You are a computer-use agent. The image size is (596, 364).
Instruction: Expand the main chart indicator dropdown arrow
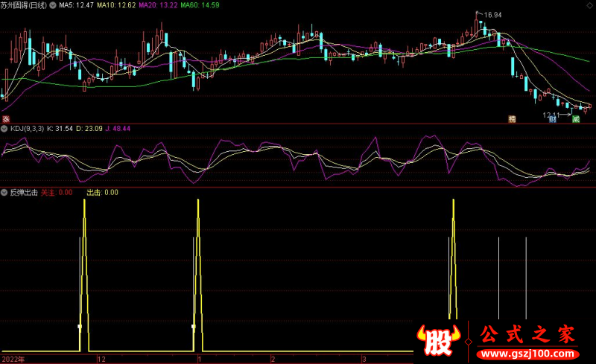pos(54,5)
